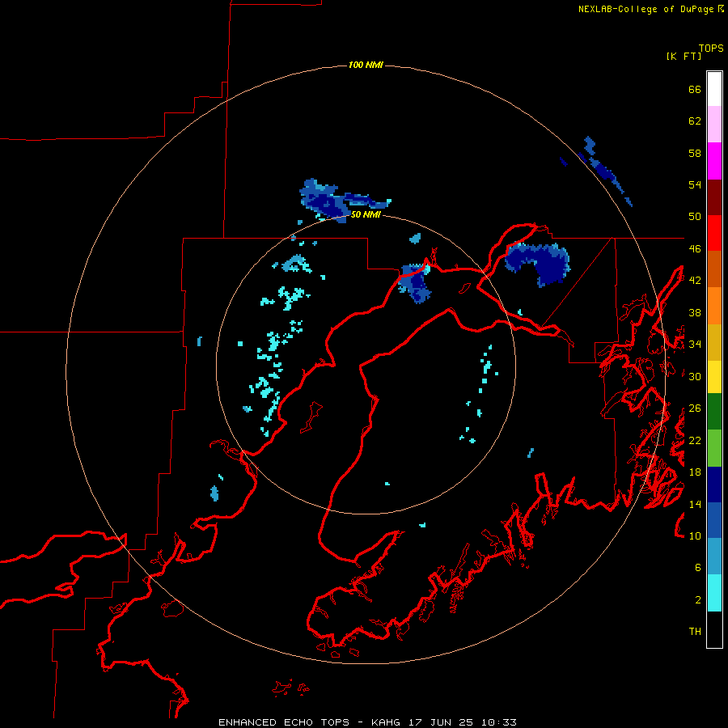Click the 2 legend value label
This screenshot has width=728, height=728.
point(698,600)
